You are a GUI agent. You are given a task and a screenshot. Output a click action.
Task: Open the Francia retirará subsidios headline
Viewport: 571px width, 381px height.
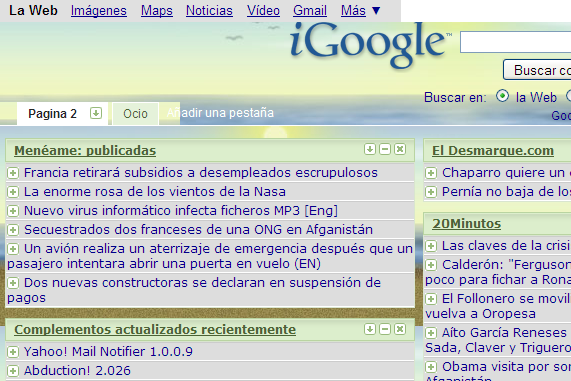(201, 173)
